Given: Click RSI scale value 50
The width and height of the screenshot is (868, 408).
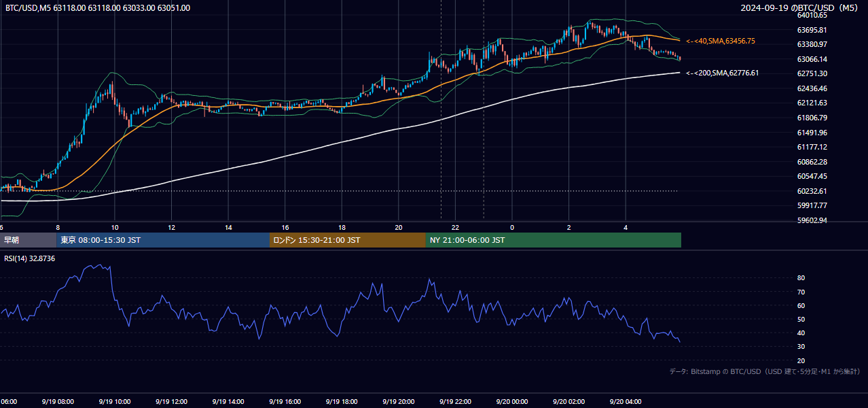Looking at the screenshot, I should coord(801,320).
